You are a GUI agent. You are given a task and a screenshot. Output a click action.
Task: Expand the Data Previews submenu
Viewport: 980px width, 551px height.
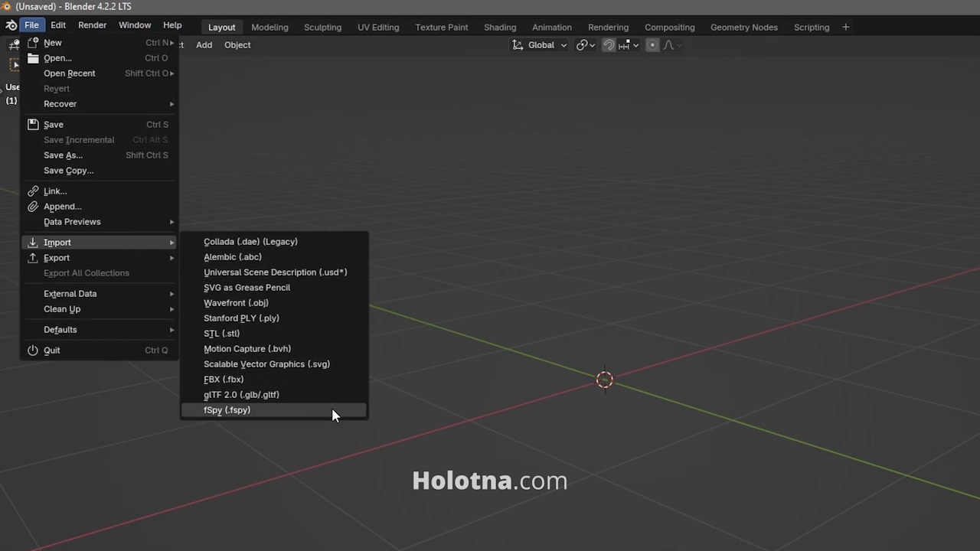coord(100,222)
